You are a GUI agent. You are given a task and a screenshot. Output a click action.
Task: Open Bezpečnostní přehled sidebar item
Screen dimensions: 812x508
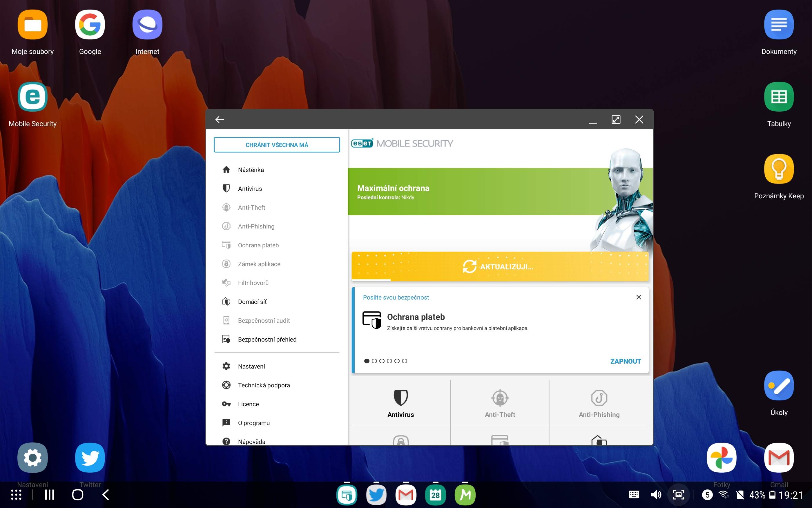(x=277, y=339)
